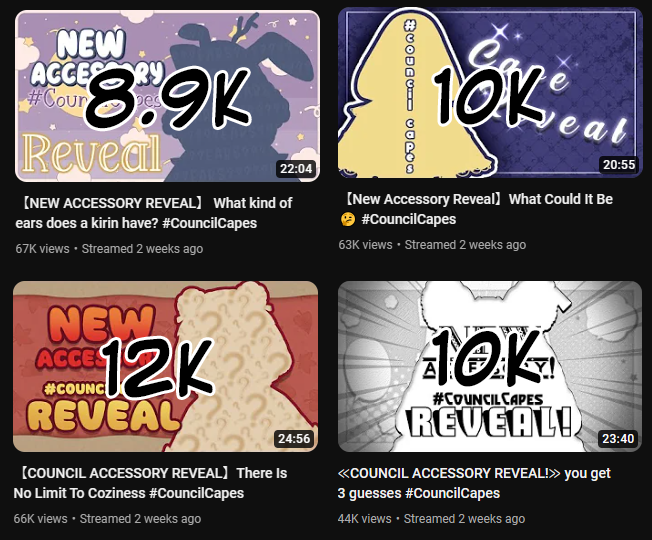Click the 23:40 duration badge

pos(618,439)
